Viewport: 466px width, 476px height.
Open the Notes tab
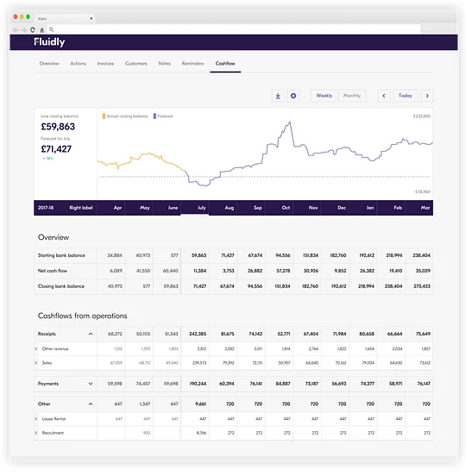164,64
